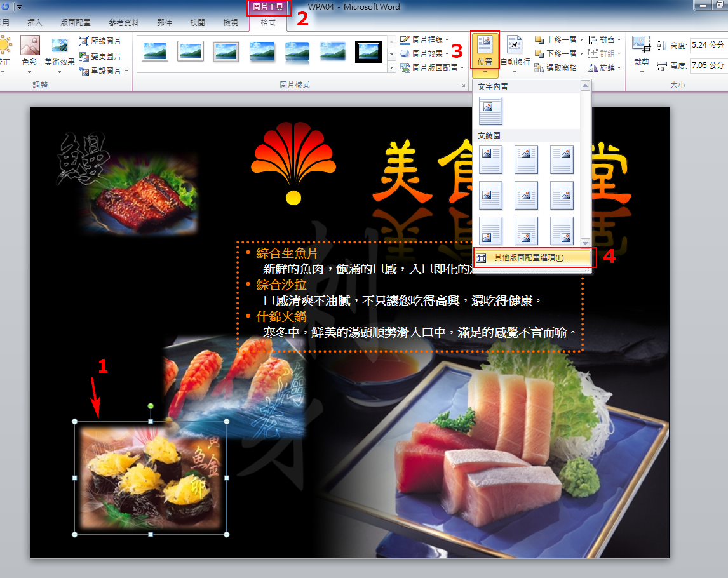
Task: Show the next row of picture styles
Action: pos(391,55)
